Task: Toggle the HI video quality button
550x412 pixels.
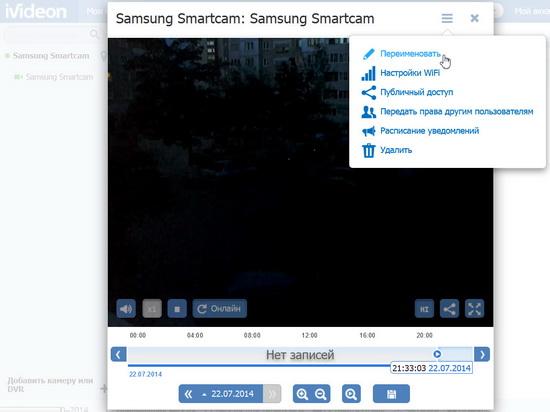Action: click(x=424, y=309)
